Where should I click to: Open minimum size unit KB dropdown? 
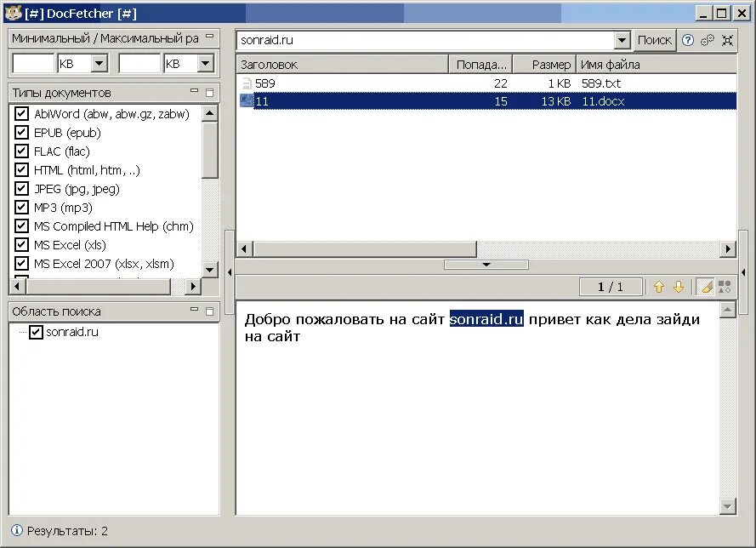tap(99, 63)
